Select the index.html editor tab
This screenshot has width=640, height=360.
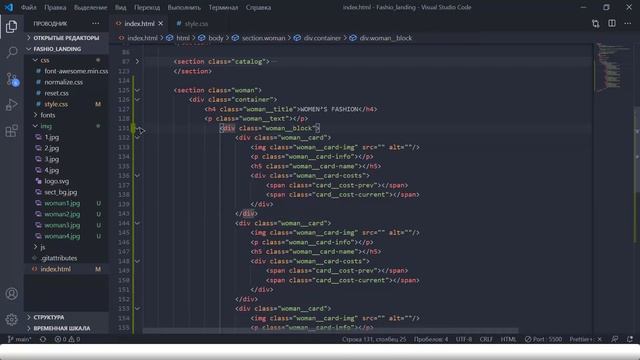139,24
